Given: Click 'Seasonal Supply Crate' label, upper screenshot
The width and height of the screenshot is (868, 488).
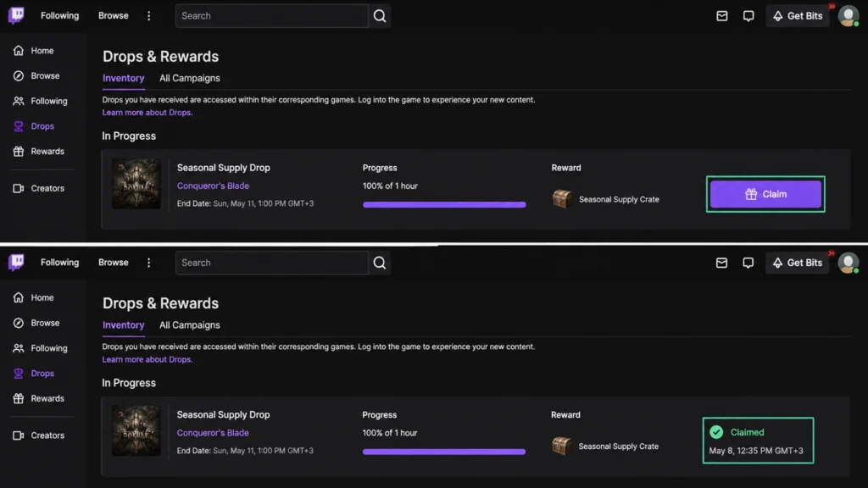Looking at the screenshot, I should 620,199.
